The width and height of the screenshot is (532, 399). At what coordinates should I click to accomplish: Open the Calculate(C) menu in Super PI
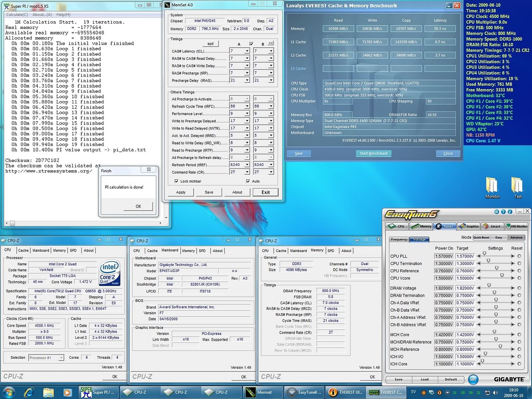tap(17, 14)
